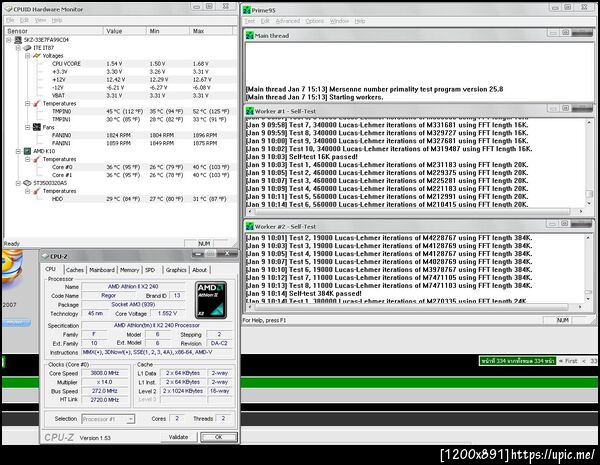Switch to the SPD tab in CPU-Z
The height and width of the screenshot is (465, 600).
[x=150, y=270]
